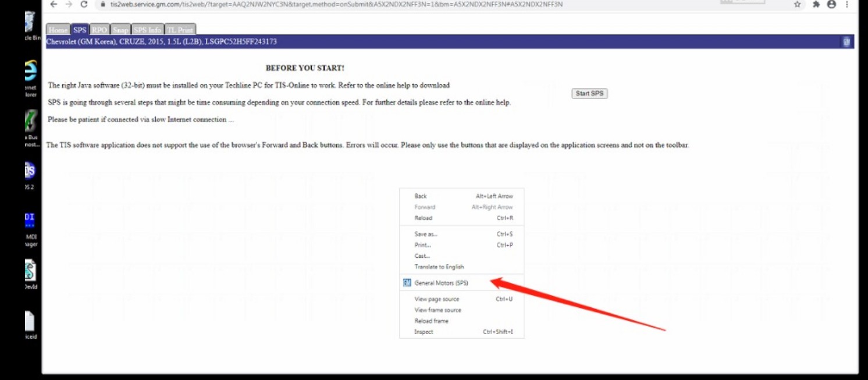
Task: Click the GM icon beside General Motors (SPS)
Action: (x=407, y=283)
